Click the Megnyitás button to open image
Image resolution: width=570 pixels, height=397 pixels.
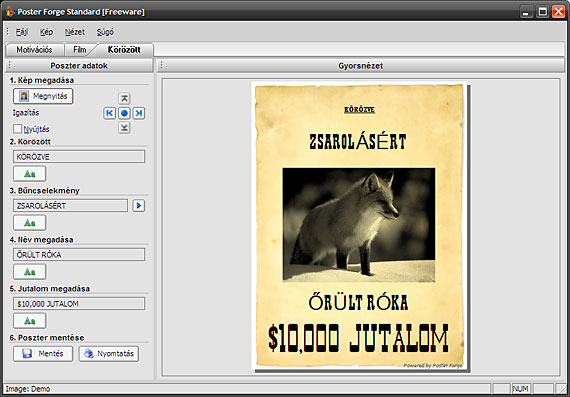click(x=43, y=96)
